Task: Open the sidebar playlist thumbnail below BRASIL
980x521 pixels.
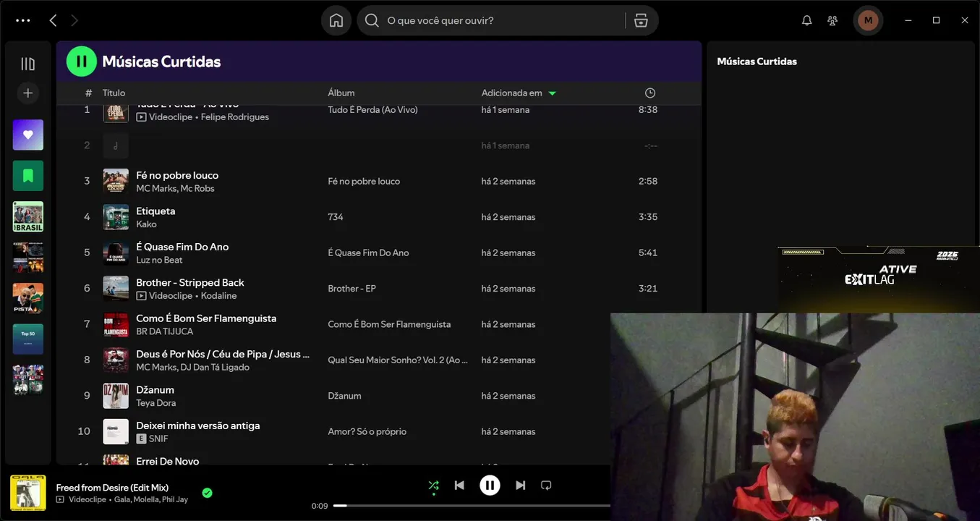Action: pos(27,257)
